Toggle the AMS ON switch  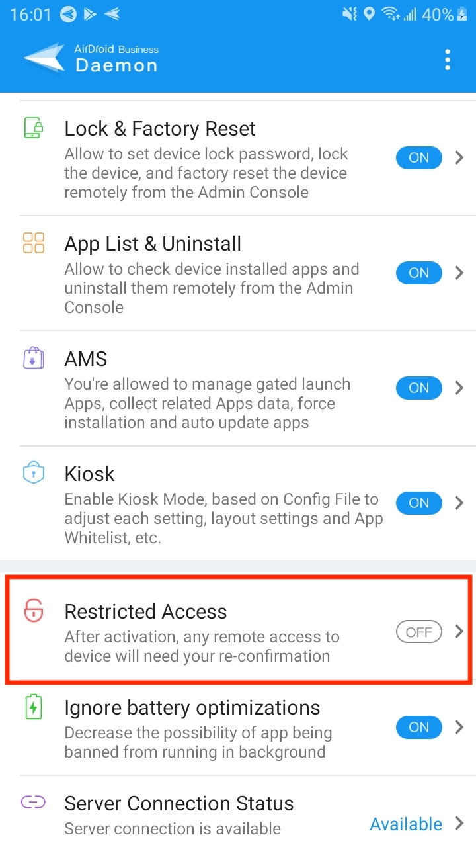point(419,388)
